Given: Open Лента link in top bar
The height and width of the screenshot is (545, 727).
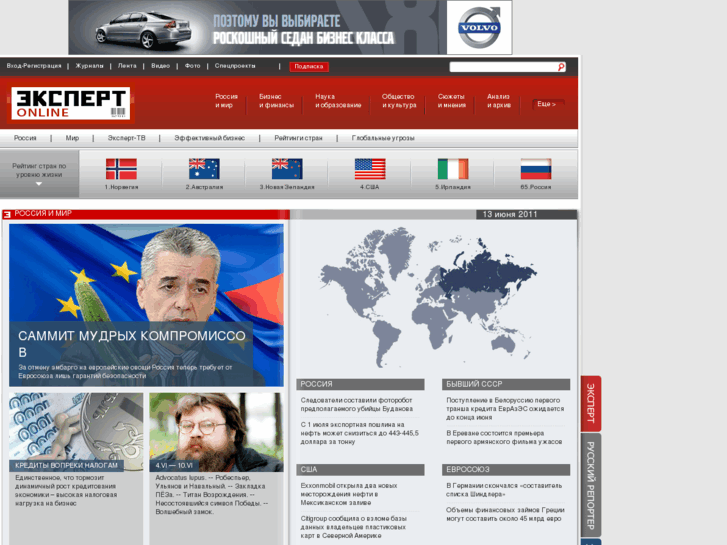Looking at the screenshot, I should [x=127, y=66].
